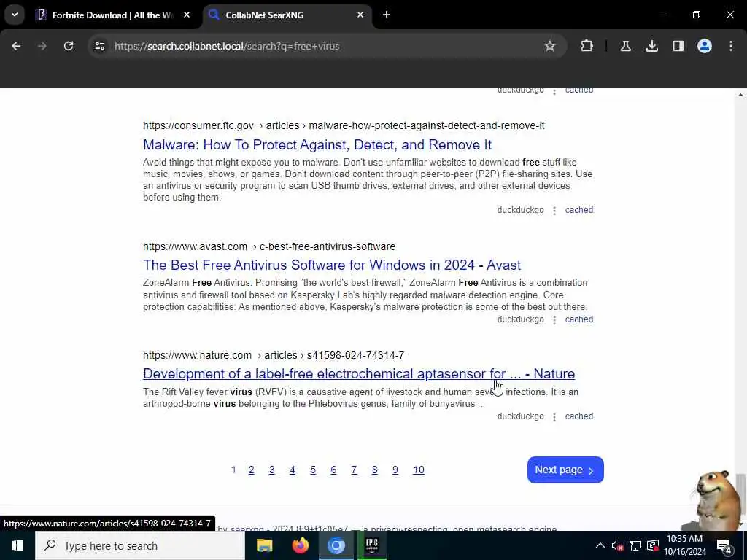Go to results page 7
Image resolution: width=747 pixels, height=560 pixels.
point(354,470)
